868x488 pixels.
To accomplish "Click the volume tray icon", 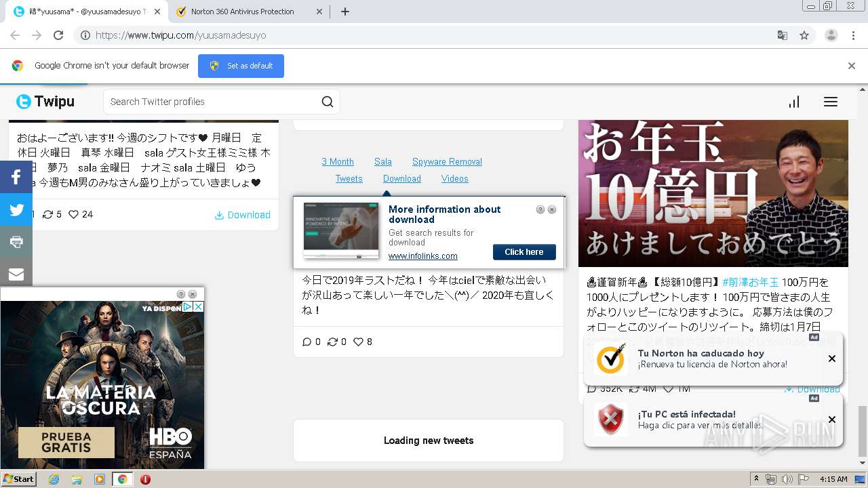I will (x=787, y=479).
